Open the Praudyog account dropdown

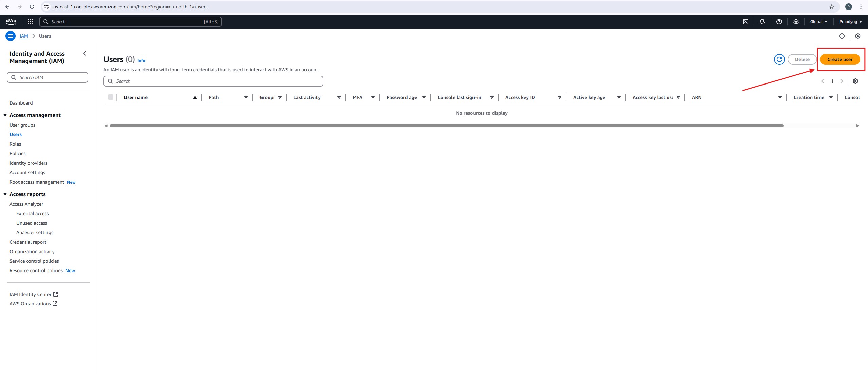point(850,22)
